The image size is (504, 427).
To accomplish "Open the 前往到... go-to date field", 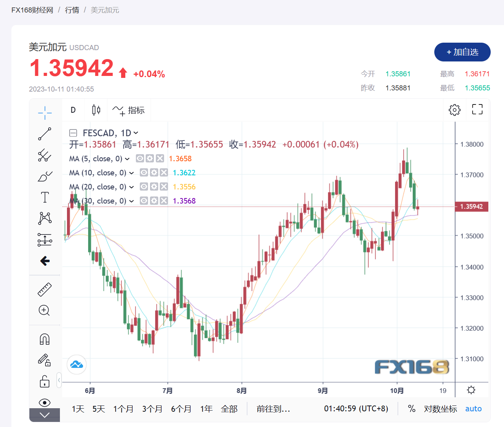I will coord(273,409).
